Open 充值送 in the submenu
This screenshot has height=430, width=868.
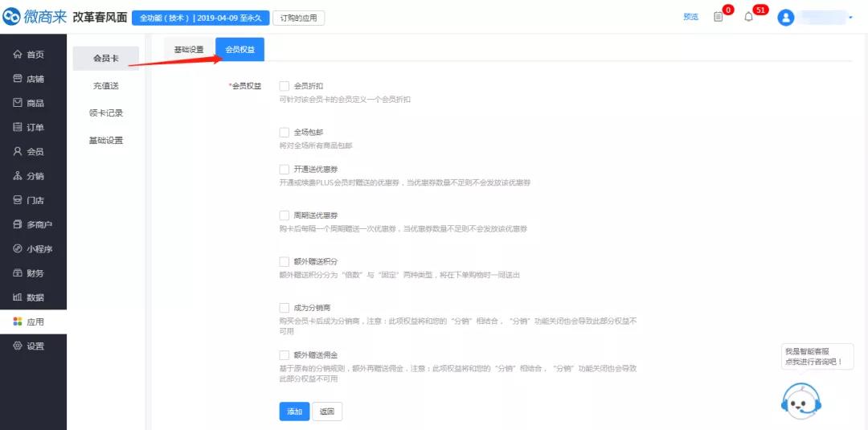(106, 86)
